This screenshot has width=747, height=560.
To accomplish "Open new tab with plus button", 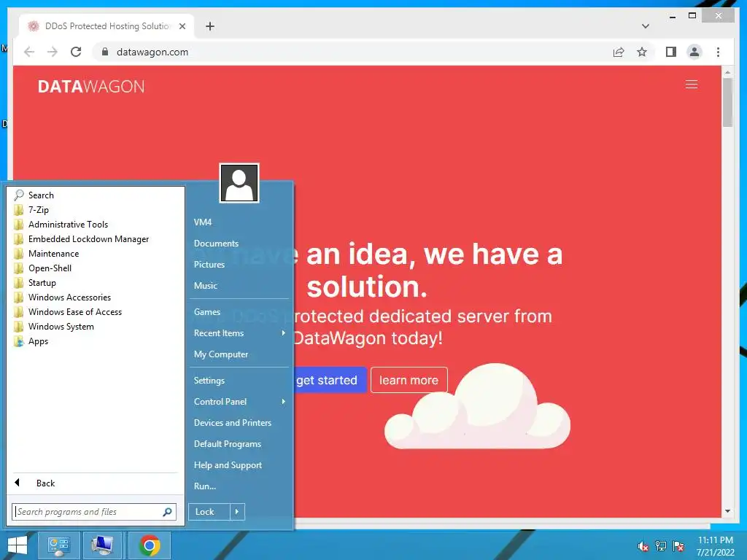I will [209, 26].
